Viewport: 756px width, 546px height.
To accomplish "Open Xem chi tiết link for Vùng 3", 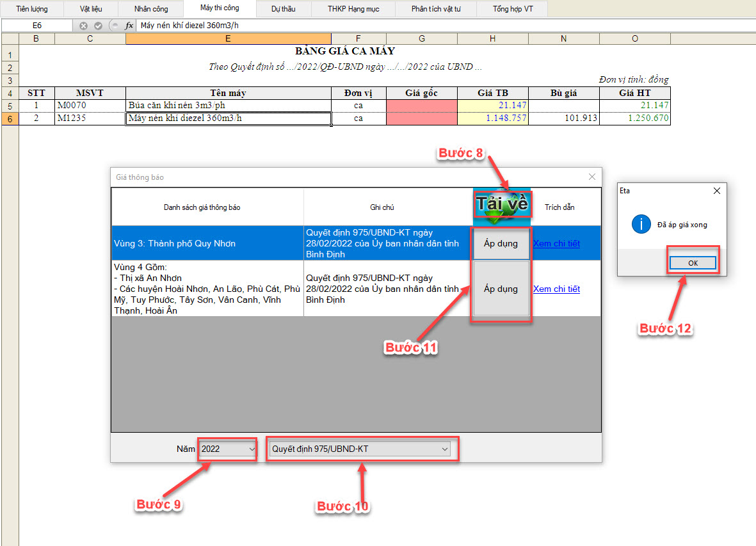I will 556,243.
